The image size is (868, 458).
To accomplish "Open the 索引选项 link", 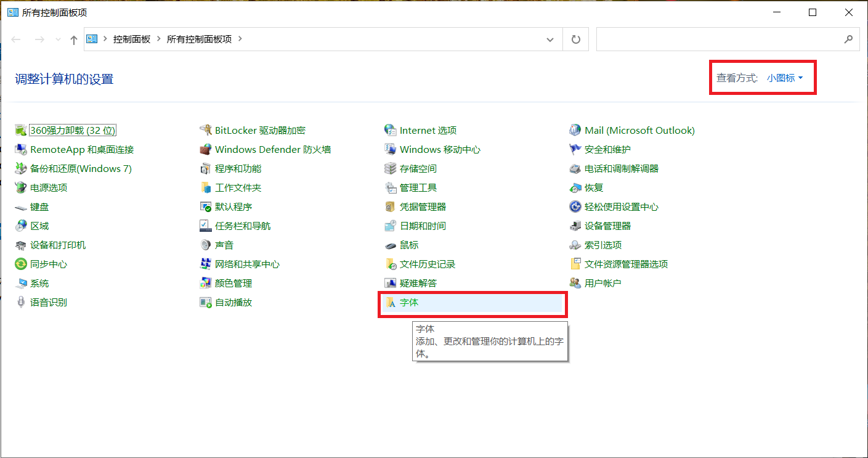I will tap(603, 245).
